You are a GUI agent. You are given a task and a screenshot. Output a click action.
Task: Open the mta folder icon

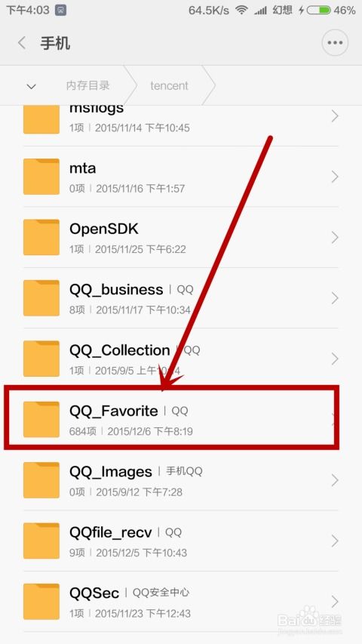pyautogui.click(x=41, y=177)
